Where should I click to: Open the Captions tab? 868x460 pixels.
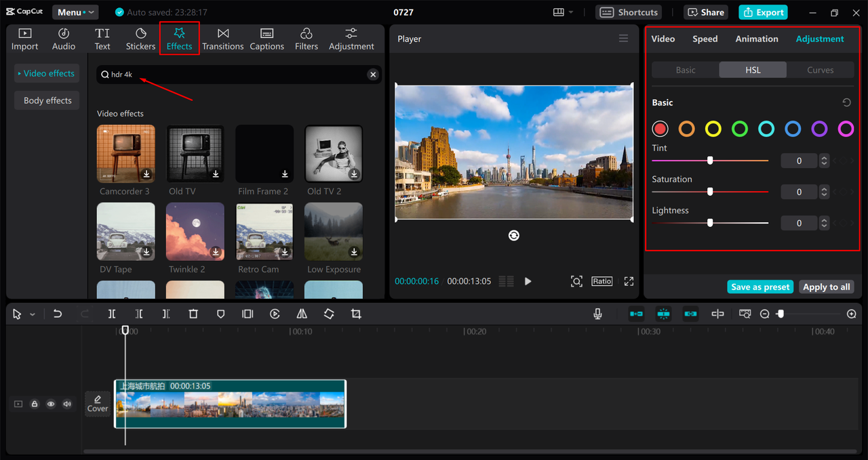coord(267,39)
